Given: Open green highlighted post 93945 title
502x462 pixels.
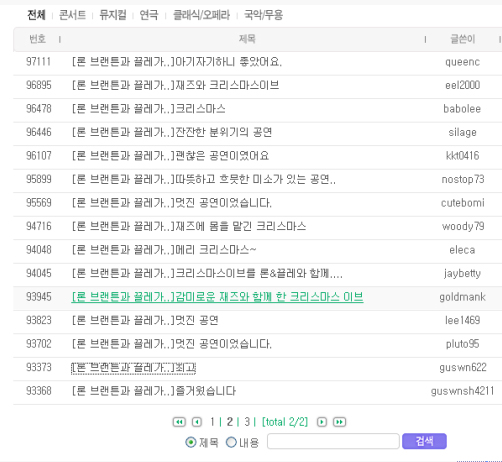Looking at the screenshot, I should pyautogui.click(x=217, y=297).
